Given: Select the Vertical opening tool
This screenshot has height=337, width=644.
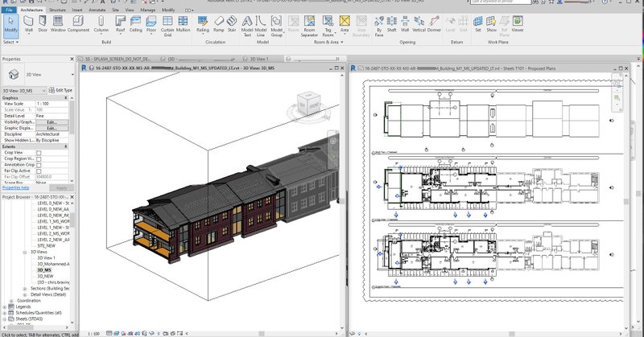Looking at the screenshot, I should pyautogui.click(x=419, y=24).
